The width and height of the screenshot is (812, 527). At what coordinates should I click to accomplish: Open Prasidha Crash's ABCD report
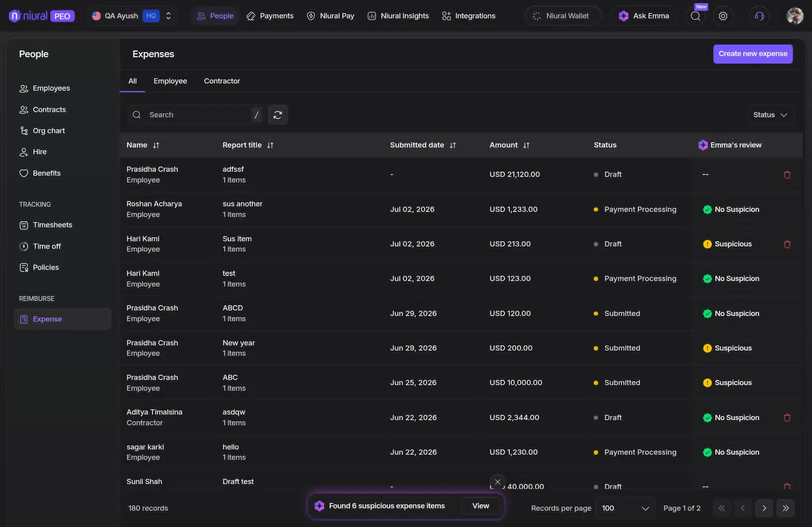click(232, 308)
